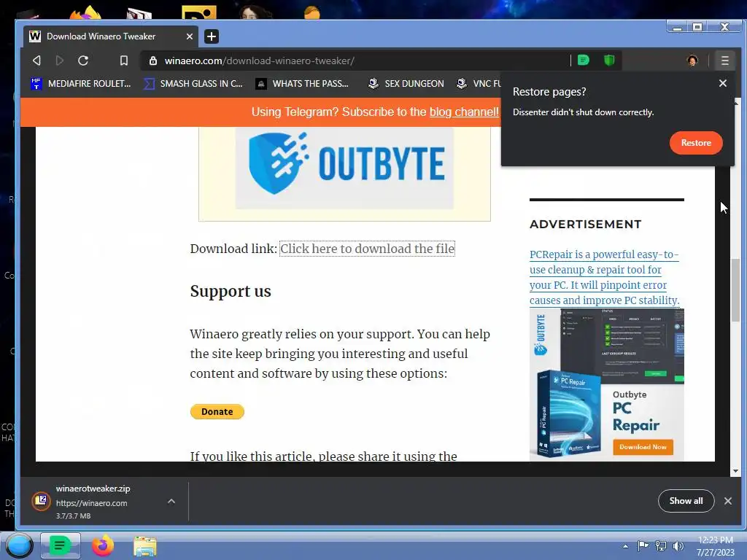Screen dimensions: 747x560
Task: Click Show all downloads
Action: (686, 501)
